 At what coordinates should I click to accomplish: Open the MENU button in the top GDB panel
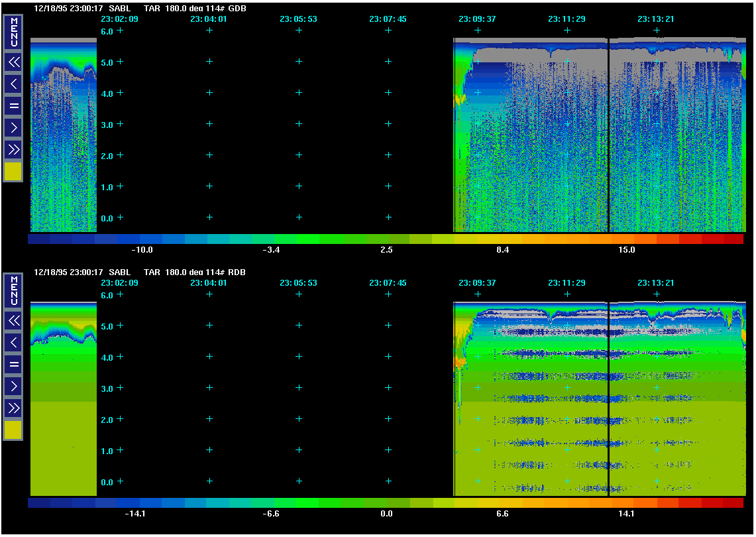point(13,32)
